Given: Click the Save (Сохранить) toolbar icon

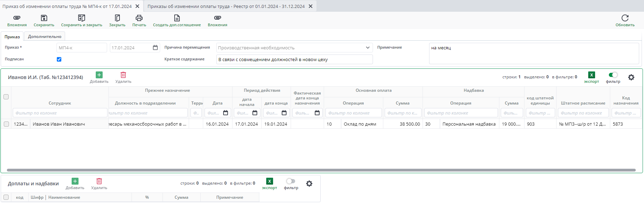Looking at the screenshot, I should point(44,18).
